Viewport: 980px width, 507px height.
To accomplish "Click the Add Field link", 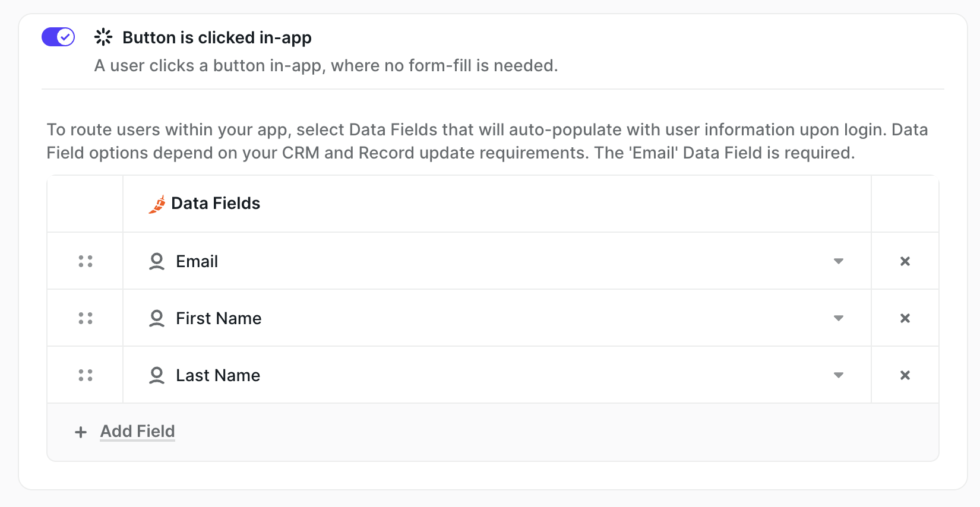I will 137,431.
